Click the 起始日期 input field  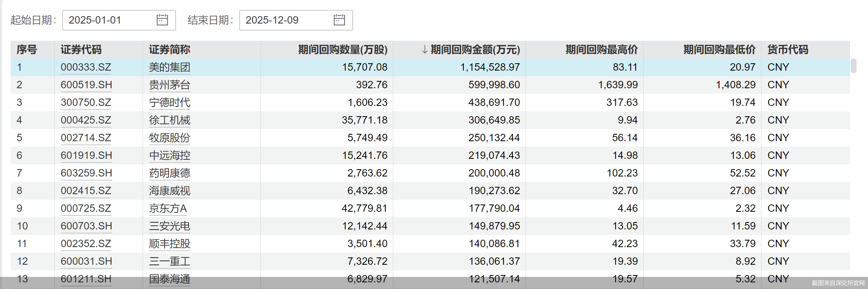(x=107, y=20)
